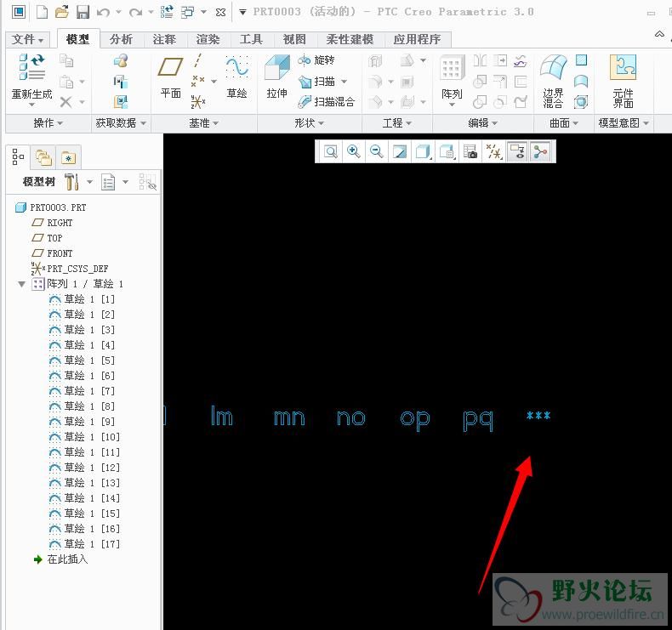Switch to the Folder Browser navigator tab
Viewport: 672px width, 630px height.
(43, 157)
